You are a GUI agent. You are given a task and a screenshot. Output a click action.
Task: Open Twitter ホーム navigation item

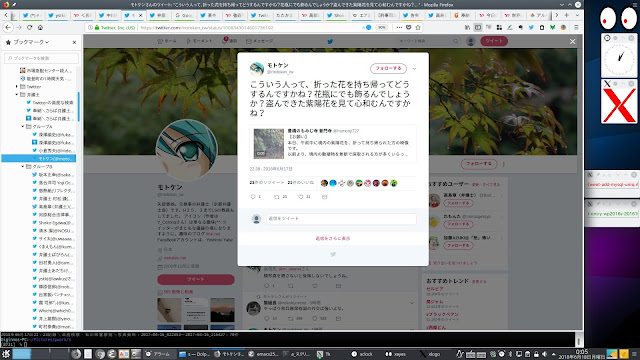167,41
